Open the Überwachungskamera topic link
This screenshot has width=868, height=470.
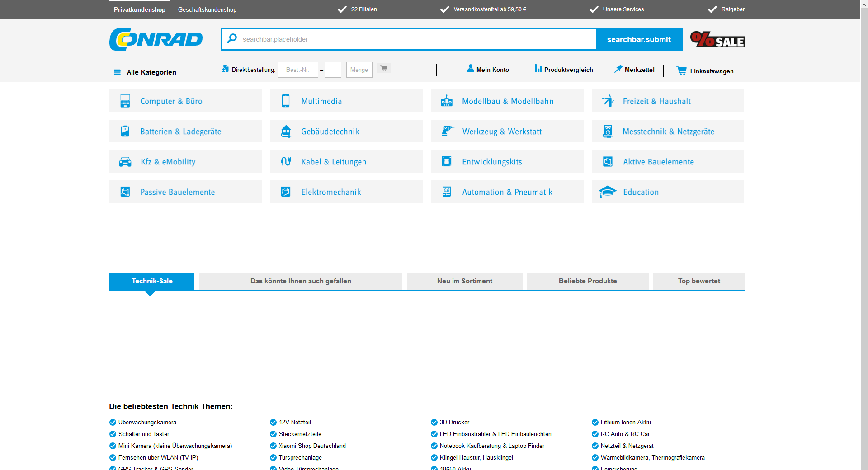coord(147,423)
